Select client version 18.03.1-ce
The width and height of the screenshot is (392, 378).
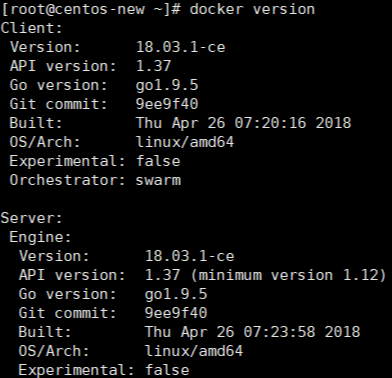point(180,47)
